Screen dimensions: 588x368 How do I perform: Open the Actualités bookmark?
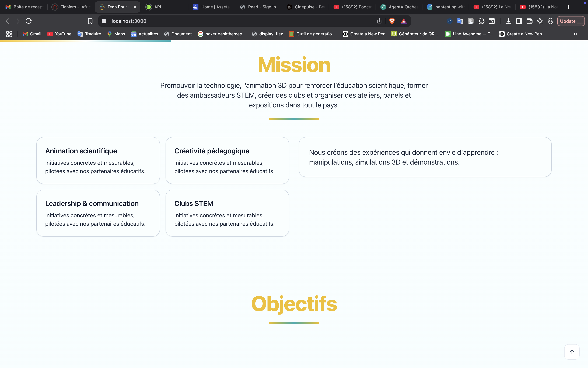tap(145, 34)
